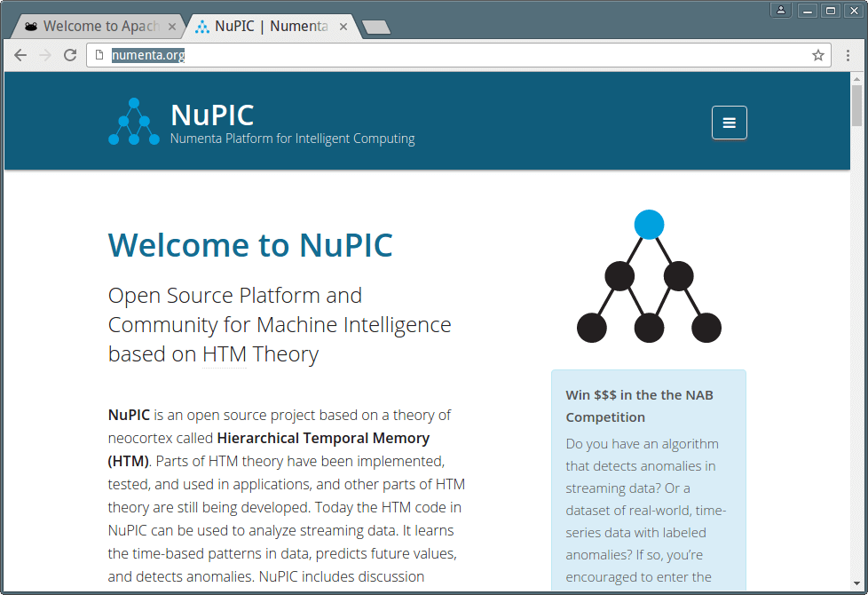The height and width of the screenshot is (595, 868).
Task: Open a new browser tab
Action: click(375, 28)
